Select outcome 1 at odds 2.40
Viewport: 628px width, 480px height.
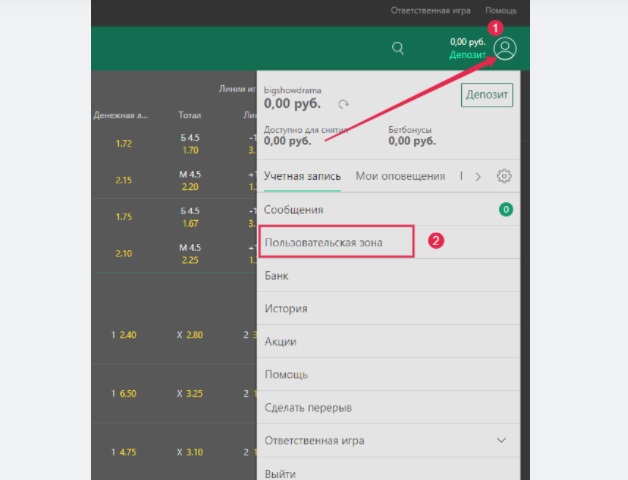[x=123, y=335]
